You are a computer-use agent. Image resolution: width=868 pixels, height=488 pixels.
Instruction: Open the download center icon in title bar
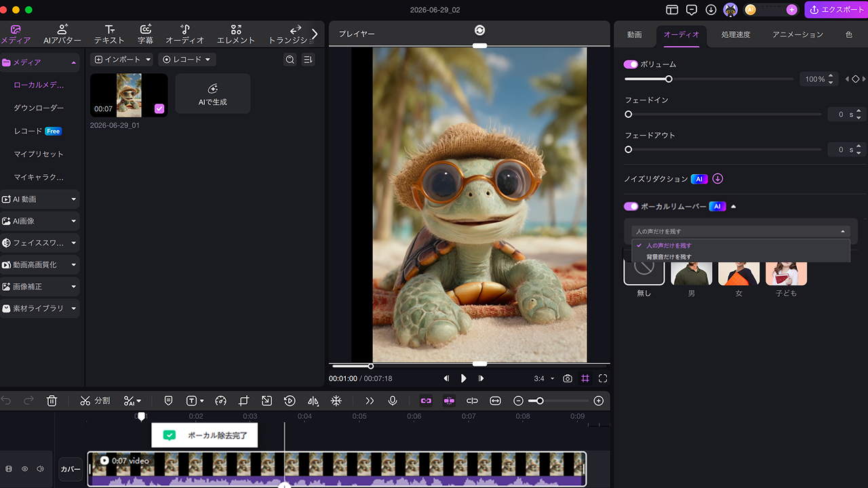(x=711, y=9)
